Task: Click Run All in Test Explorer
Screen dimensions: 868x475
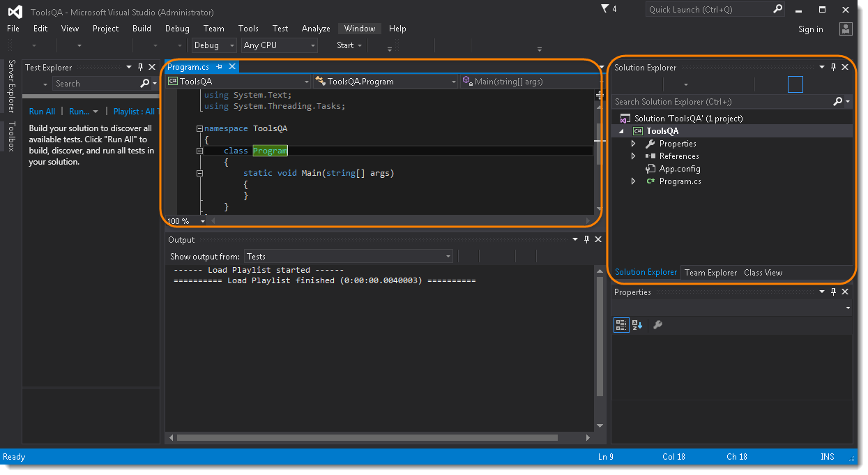Action: click(42, 112)
